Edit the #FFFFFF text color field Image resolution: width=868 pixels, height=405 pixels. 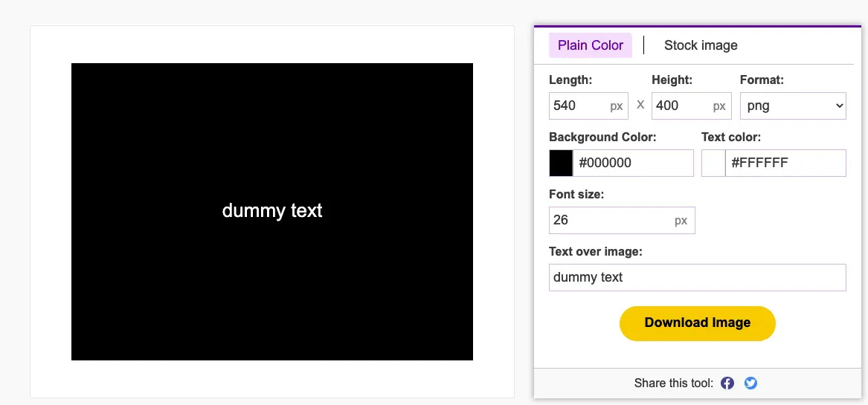click(785, 163)
